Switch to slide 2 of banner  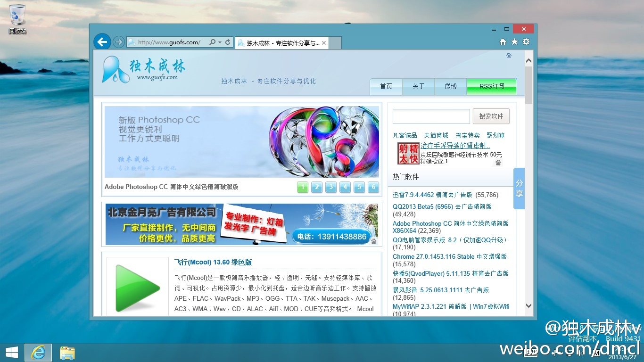pos(317,187)
